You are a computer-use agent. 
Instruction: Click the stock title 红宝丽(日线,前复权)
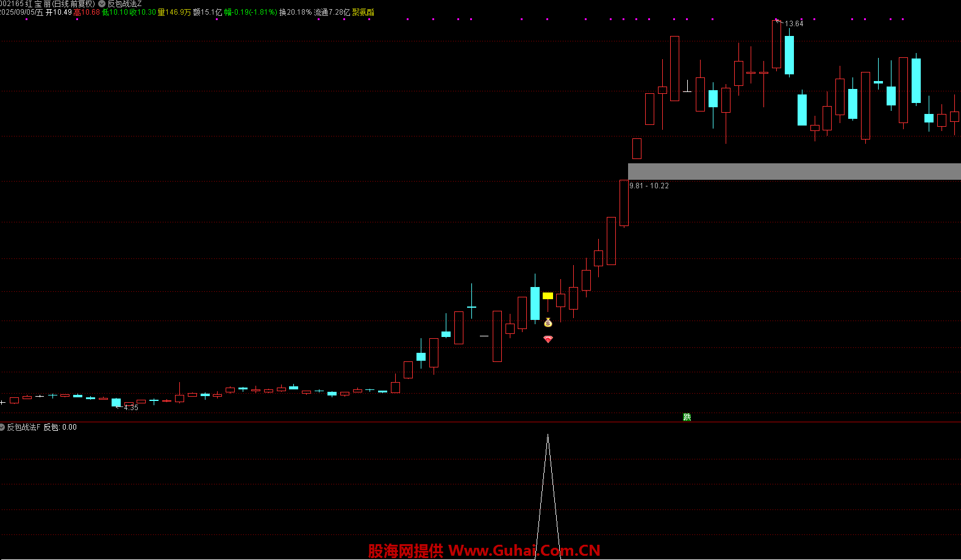coord(60,4)
